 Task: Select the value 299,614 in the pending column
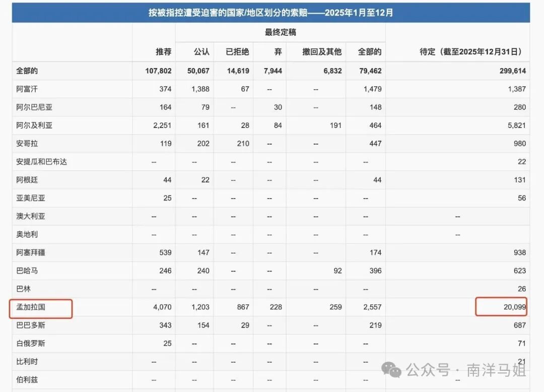pos(512,71)
